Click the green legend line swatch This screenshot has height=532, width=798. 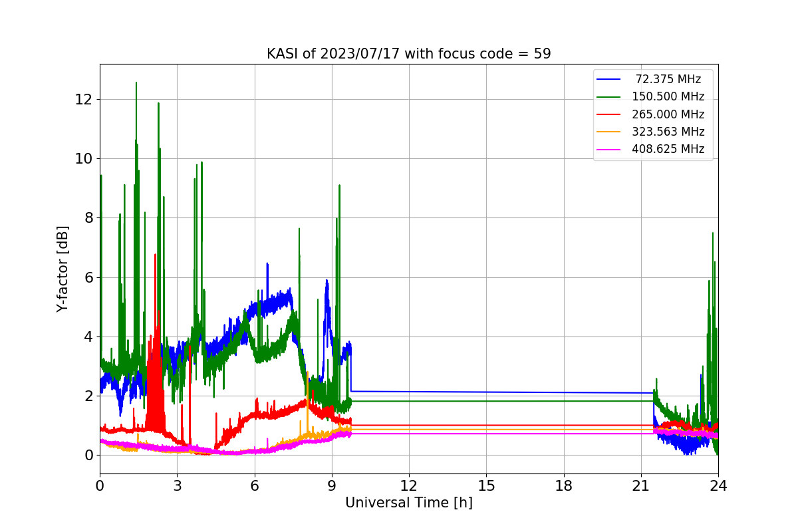pyautogui.click(x=608, y=97)
